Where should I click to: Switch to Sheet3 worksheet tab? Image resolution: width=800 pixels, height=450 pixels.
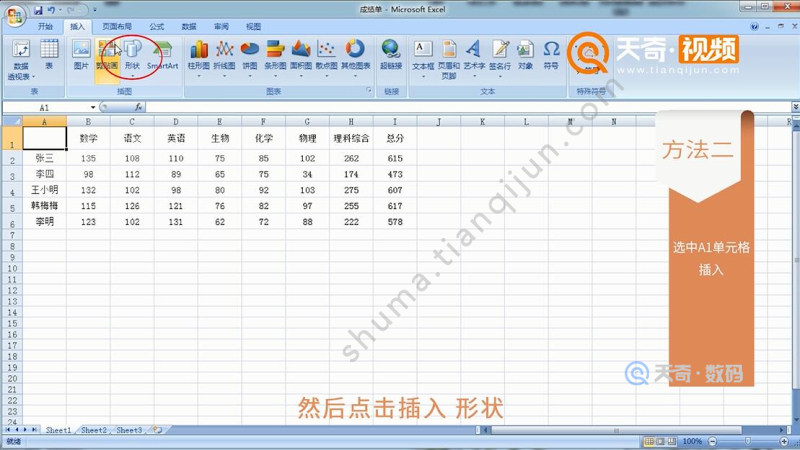129,430
